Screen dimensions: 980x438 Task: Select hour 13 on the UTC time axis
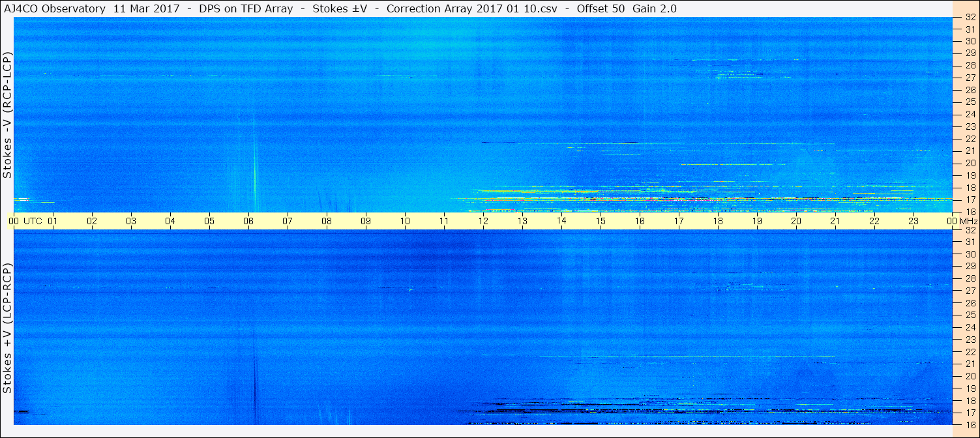[522, 221]
